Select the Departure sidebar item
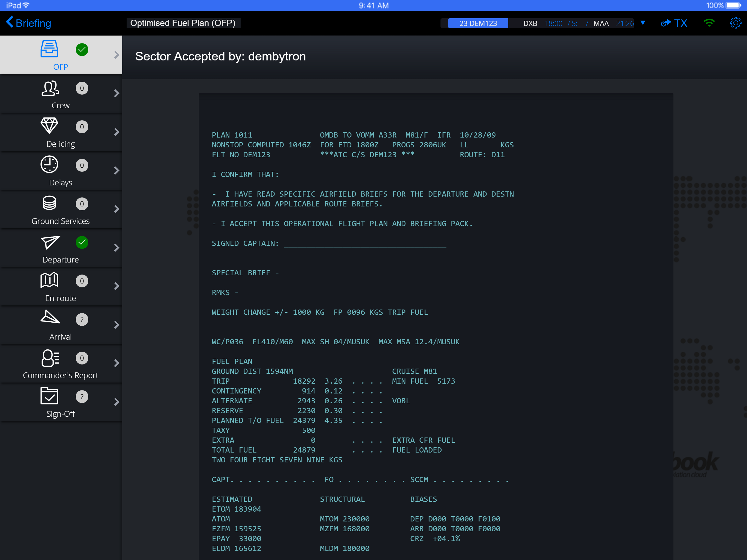This screenshot has width=747, height=560. tap(60, 259)
